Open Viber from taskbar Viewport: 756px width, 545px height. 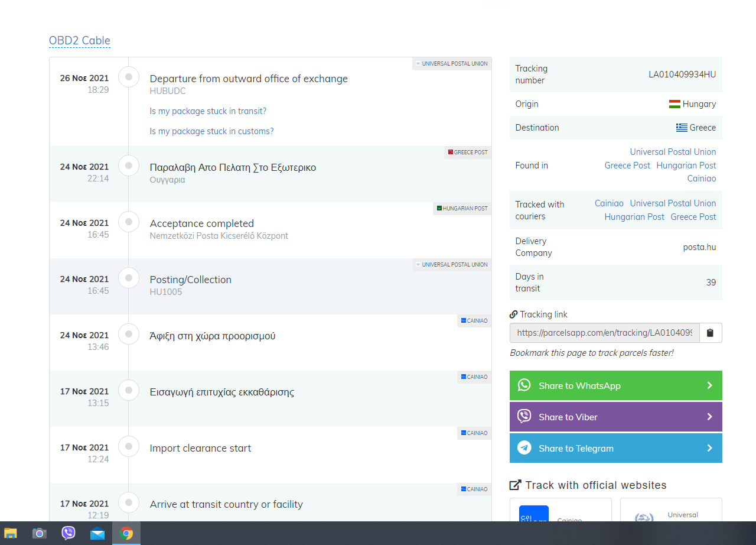(69, 533)
